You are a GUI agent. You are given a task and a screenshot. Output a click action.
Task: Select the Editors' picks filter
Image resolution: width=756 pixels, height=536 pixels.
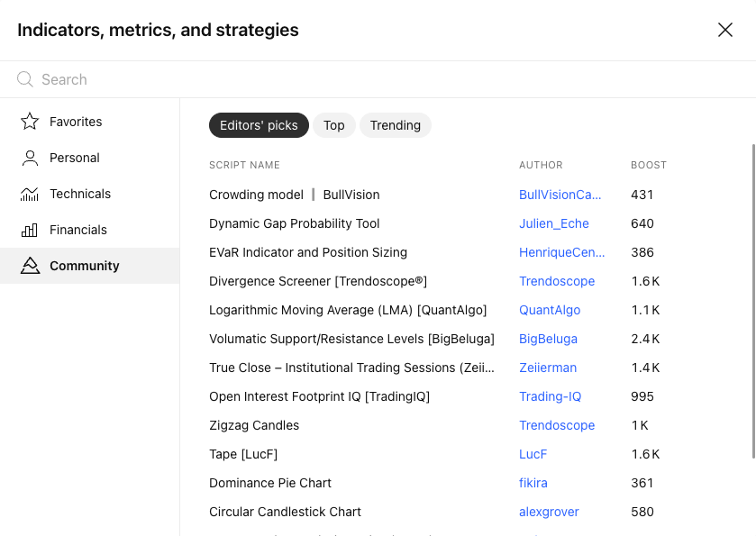[259, 125]
